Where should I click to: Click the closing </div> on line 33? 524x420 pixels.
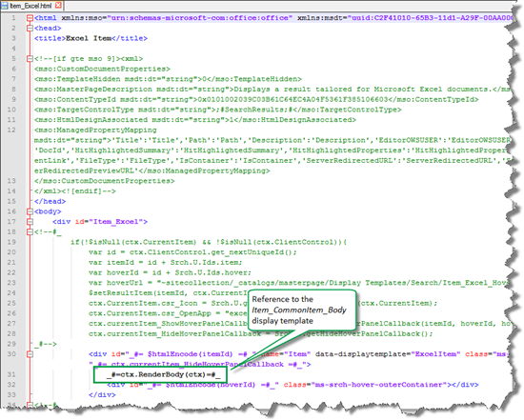102,395
